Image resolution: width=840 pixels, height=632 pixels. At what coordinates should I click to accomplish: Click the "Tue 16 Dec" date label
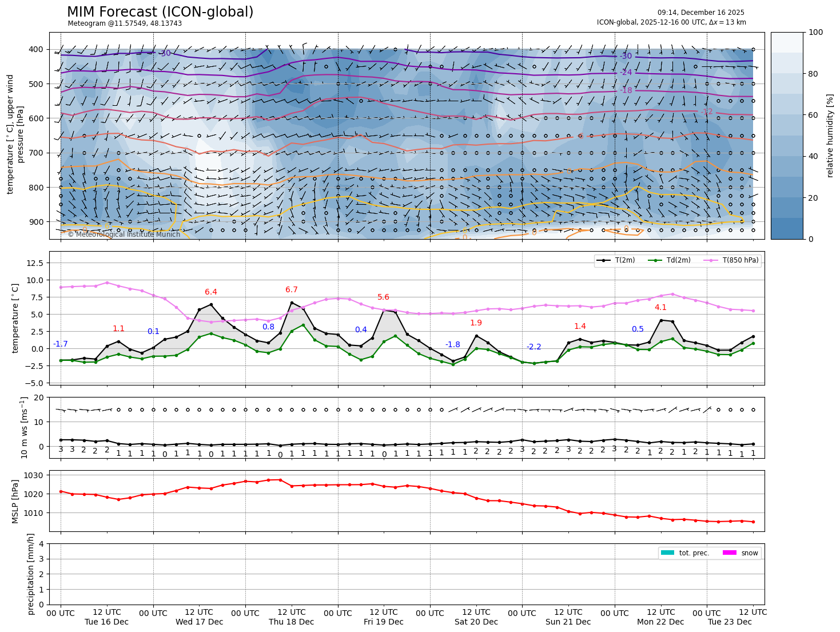click(106, 622)
